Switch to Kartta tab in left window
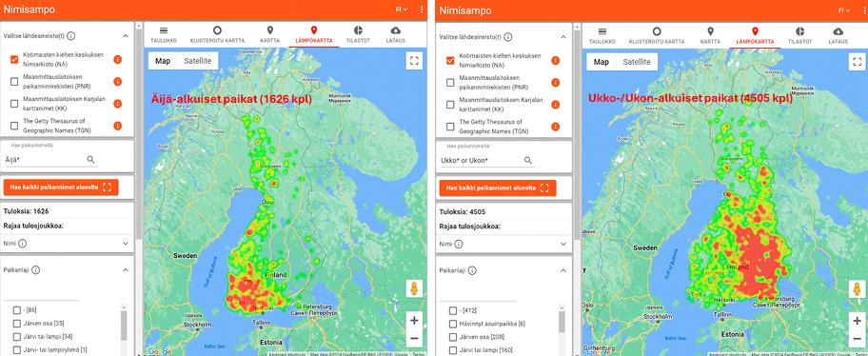This screenshot has width=868, height=356. coord(270,35)
